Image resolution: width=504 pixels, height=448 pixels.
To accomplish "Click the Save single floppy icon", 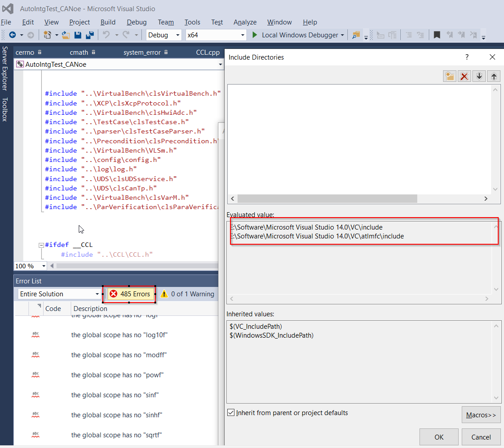I will point(78,35).
